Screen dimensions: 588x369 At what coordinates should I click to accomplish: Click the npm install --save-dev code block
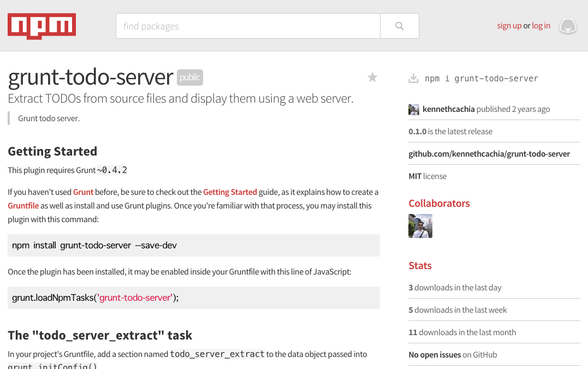(x=194, y=245)
